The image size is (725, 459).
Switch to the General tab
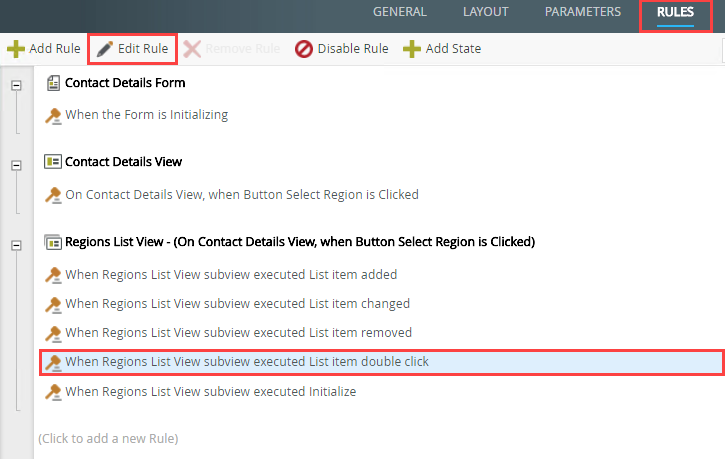click(399, 12)
